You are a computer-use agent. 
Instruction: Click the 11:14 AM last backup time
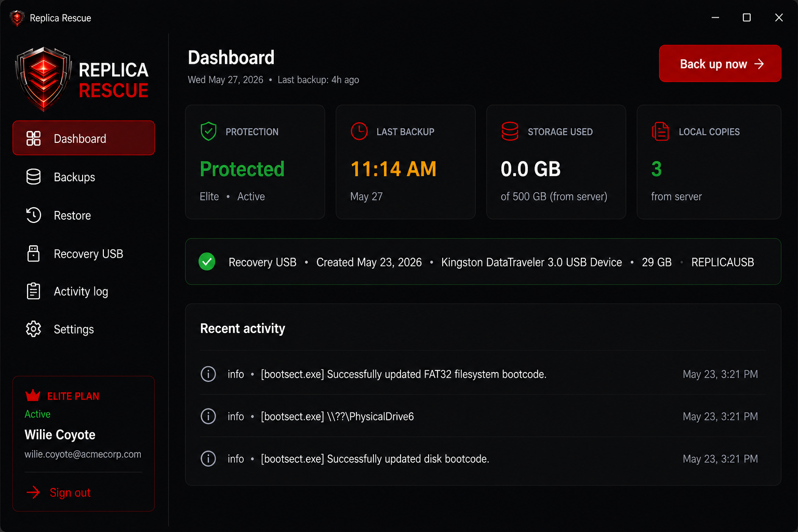coord(393,169)
